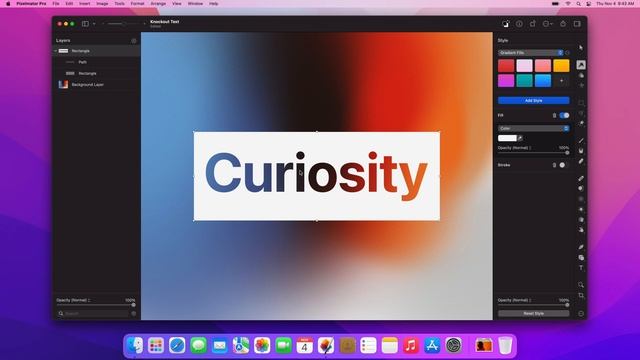
Task: Select the nested Rectangle layer under Path
Action: point(97,73)
